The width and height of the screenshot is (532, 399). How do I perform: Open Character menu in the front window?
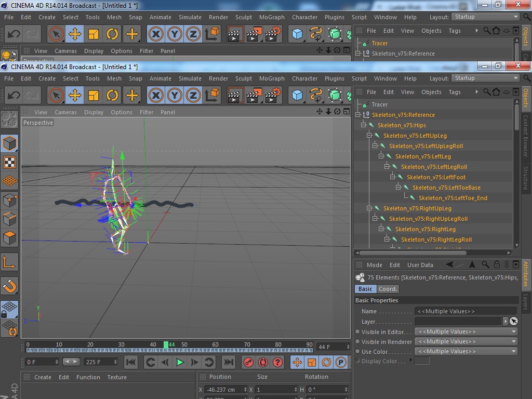click(304, 78)
